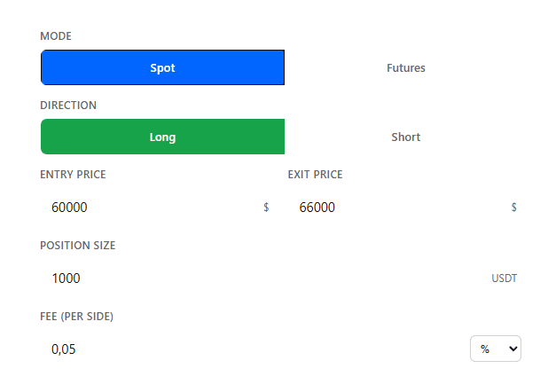The image size is (548, 392).
Task: Open the fee unit selector box
Action: (x=496, y=349)
